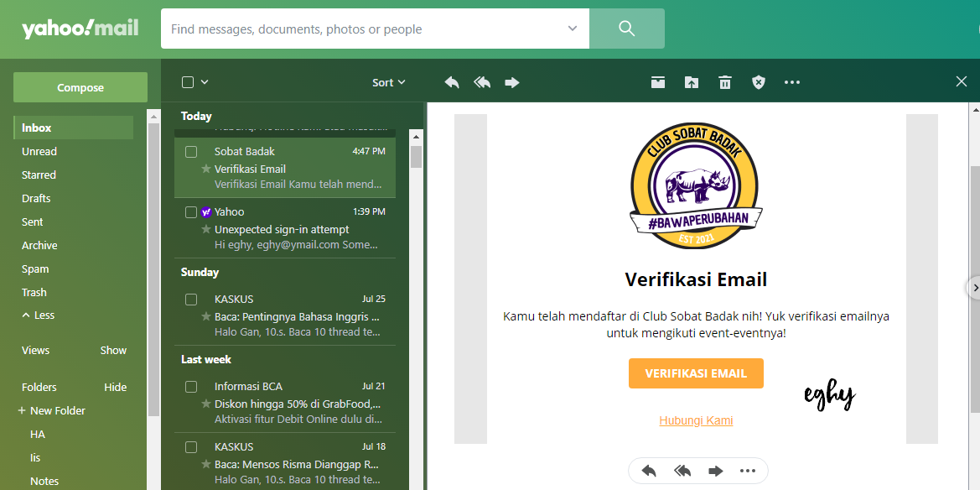
Task: Star the Pentingnya Bahasa Inggris message
Action: (x=205, y=316)
